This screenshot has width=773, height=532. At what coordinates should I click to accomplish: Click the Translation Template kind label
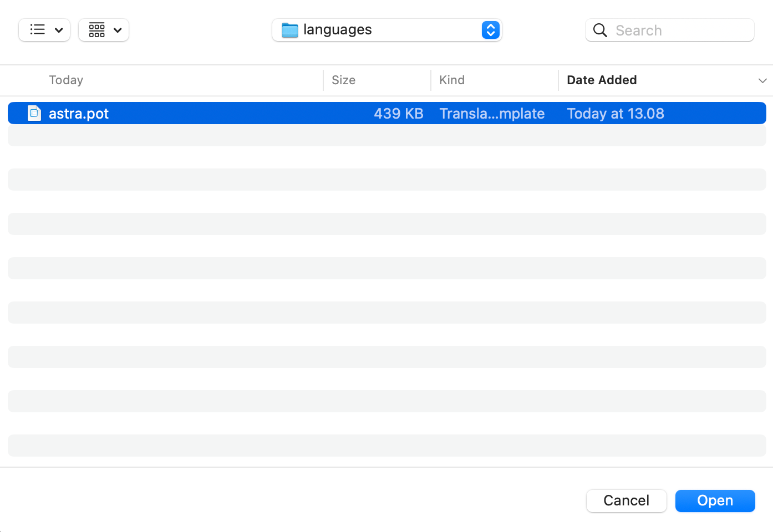[x=492, y=113]
